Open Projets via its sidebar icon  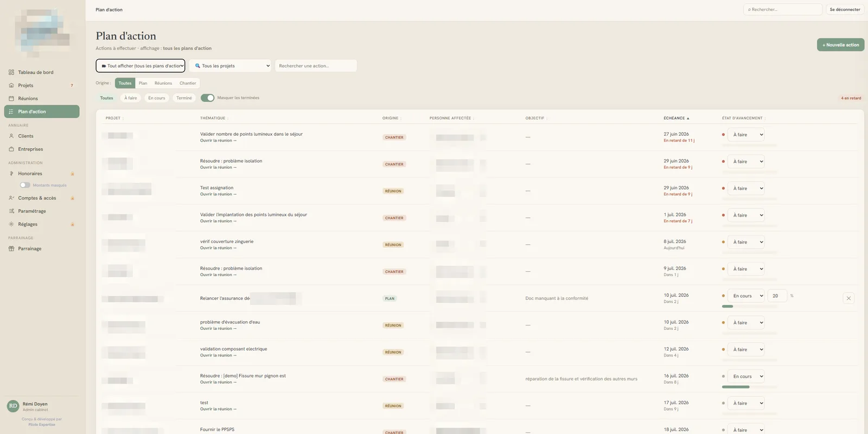(11, 85)
